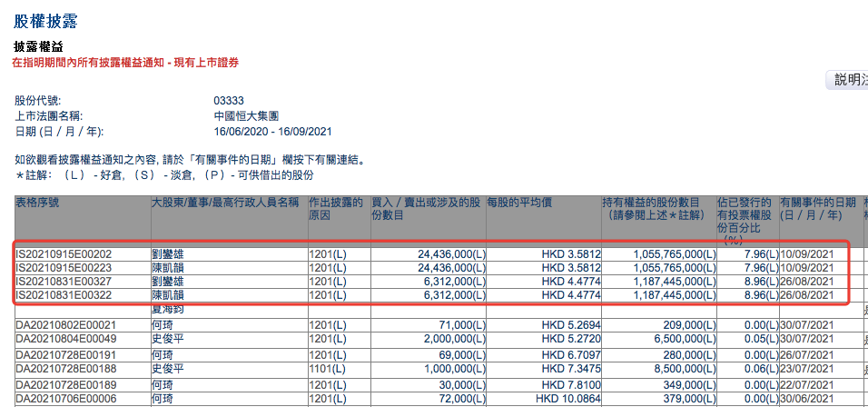The width and height of the screenshot is (868, 407).
Task: Click 何琦 name in row DA20210706E00006
Action: (163, 398)
